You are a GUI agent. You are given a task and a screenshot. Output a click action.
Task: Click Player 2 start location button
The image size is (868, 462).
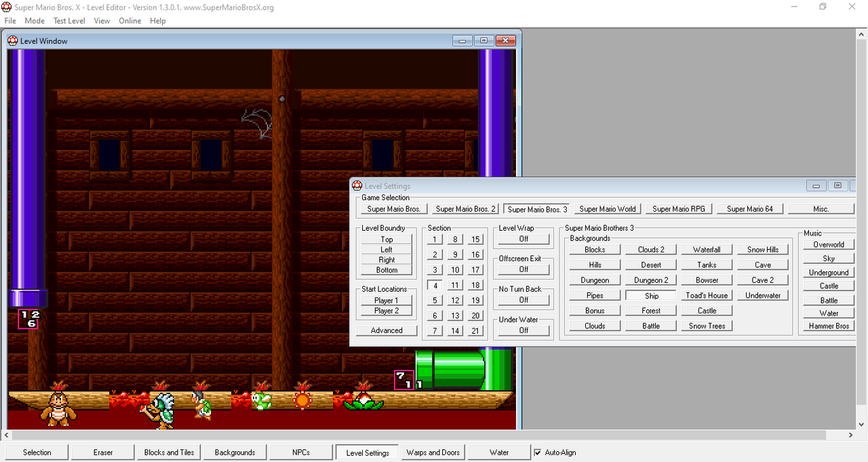pyautogui.click(x=387, y=311)
